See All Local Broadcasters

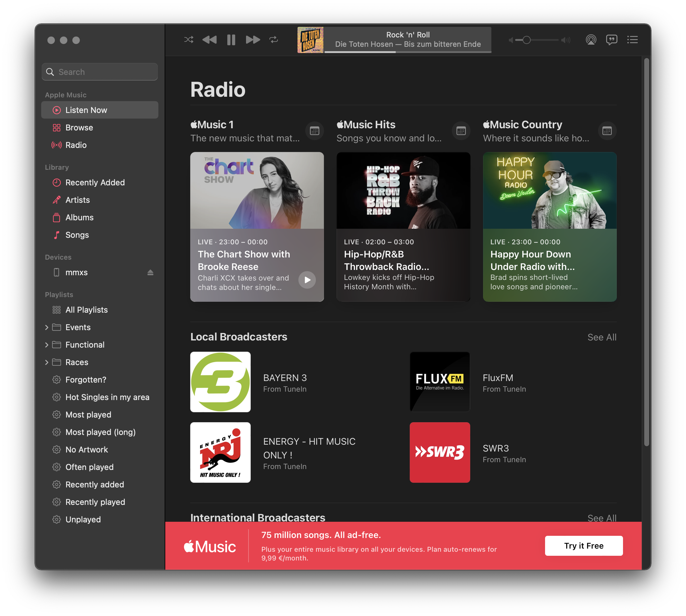601,337
